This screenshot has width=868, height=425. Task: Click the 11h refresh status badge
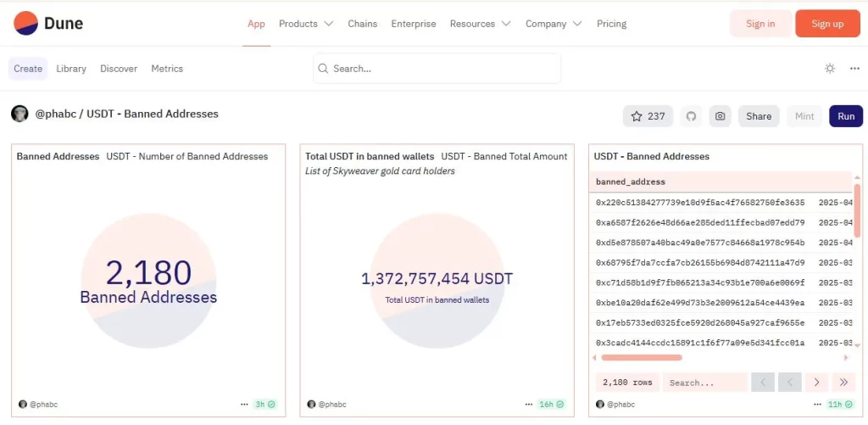pos(840,405)
